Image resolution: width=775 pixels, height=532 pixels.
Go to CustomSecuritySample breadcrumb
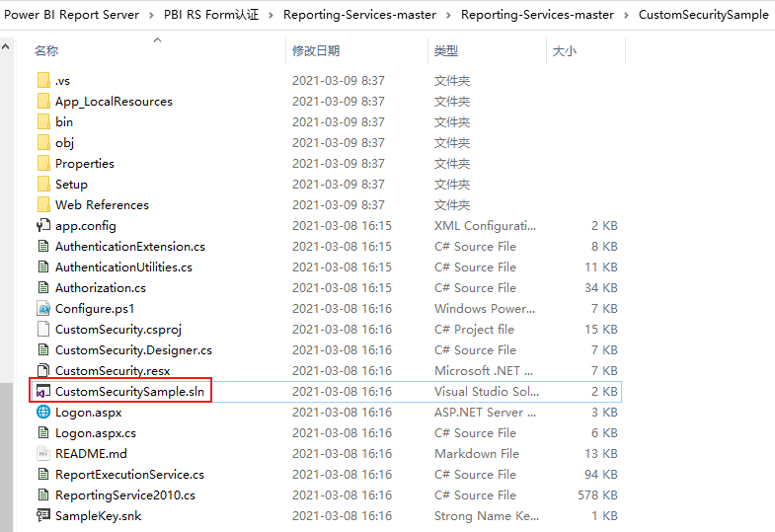click(x=704, y=15)
